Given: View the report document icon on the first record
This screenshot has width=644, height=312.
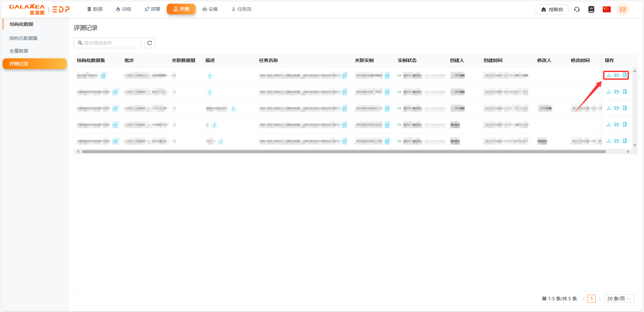Looking at the screenshot, I should click(625, 75).
